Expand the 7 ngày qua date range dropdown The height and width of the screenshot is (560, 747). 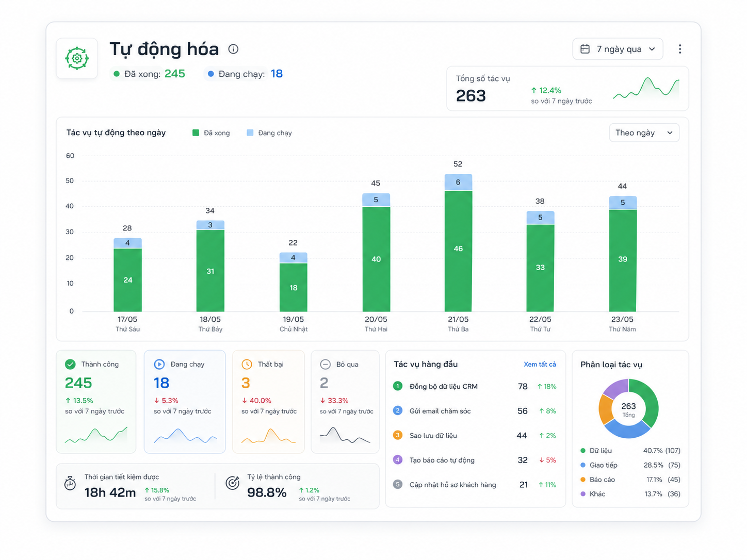tap(618, 49)
